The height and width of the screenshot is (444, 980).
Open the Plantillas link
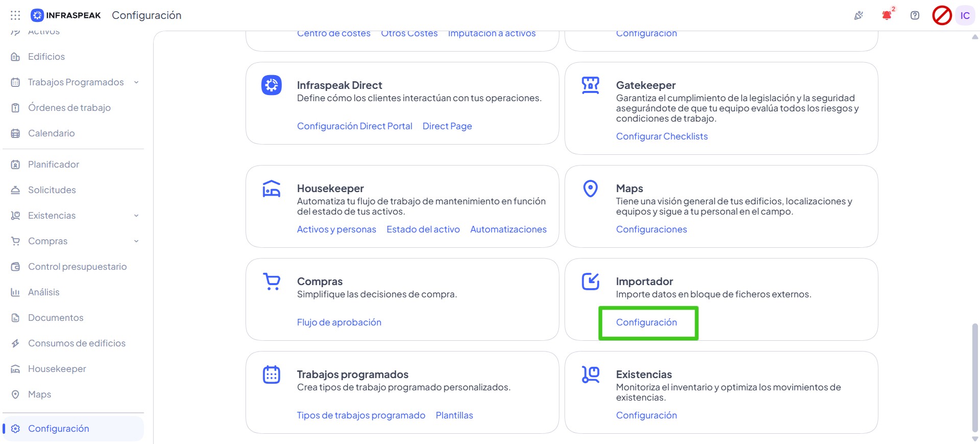pos(454,415)
